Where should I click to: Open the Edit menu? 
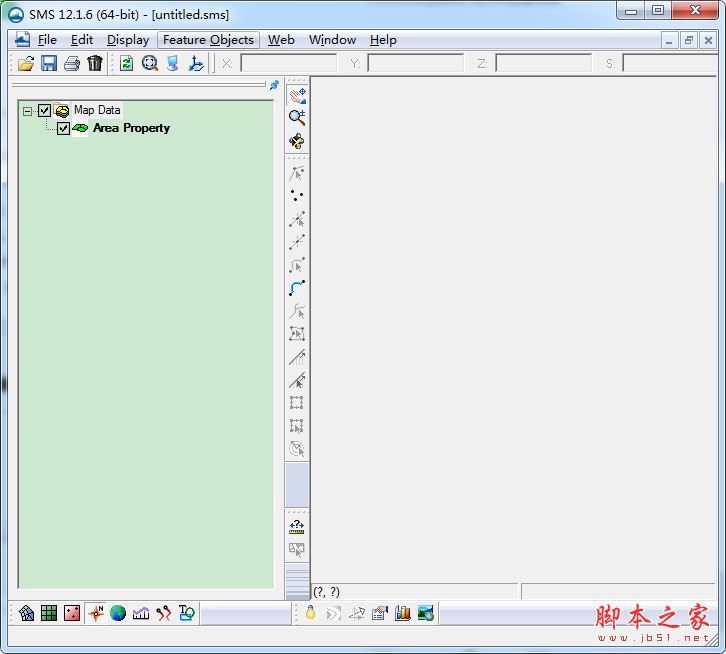tap(82, 40)
